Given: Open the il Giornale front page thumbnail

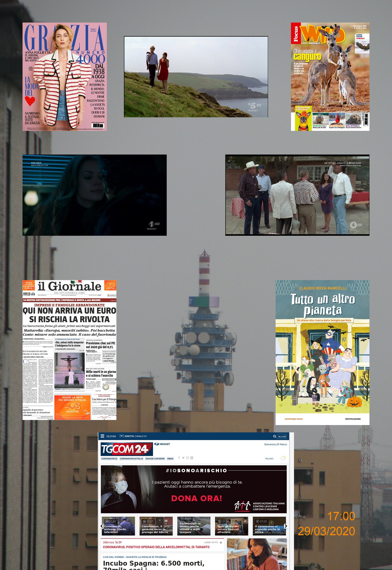Looking at the screenshot, I should point(69,350).
